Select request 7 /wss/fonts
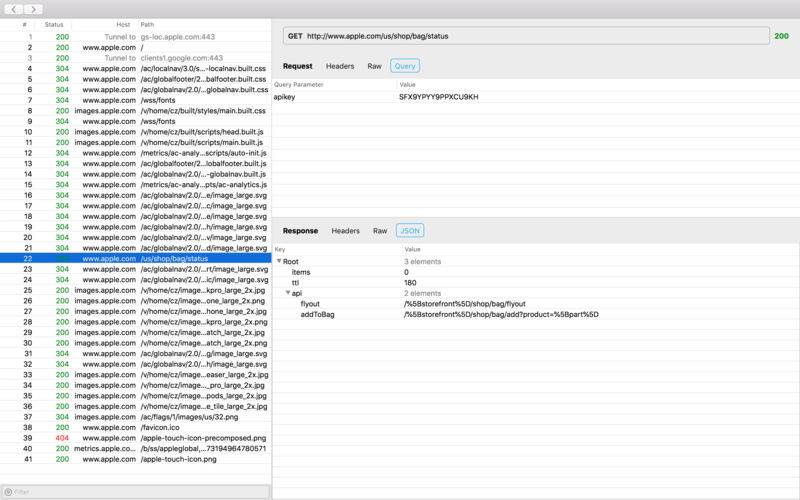The width and height of the screenshot is (800, 500). click(x=136, y=100)
